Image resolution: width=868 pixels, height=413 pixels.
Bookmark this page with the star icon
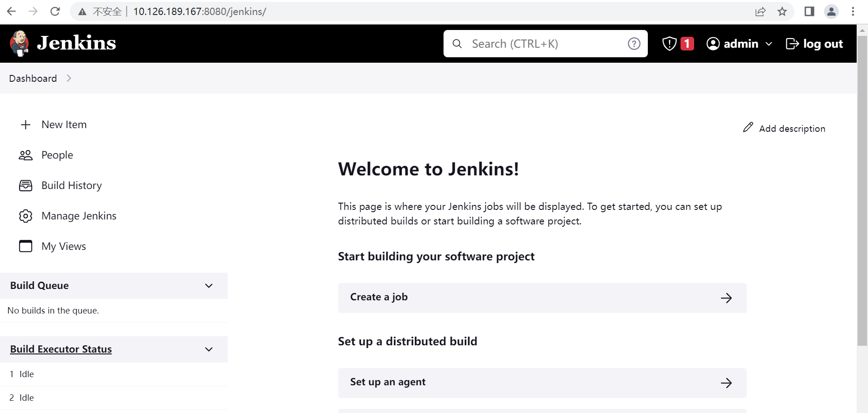pos(782,11)
